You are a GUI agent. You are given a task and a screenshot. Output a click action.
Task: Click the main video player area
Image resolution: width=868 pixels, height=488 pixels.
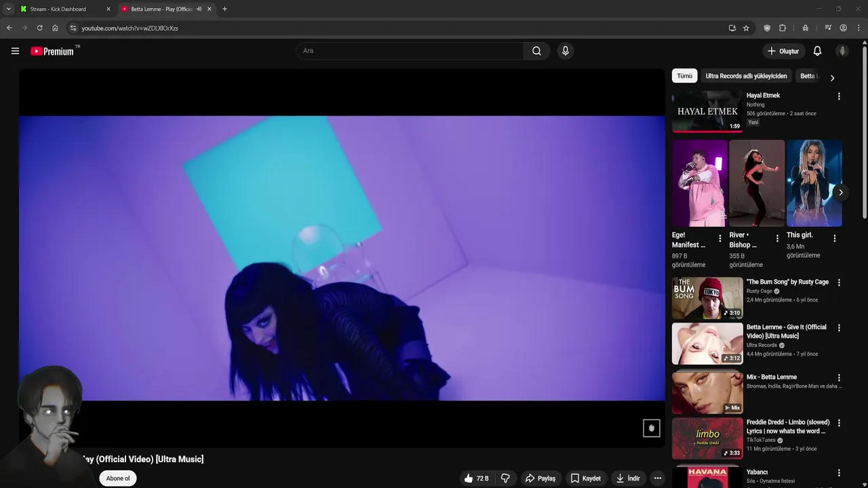point(342,258)
